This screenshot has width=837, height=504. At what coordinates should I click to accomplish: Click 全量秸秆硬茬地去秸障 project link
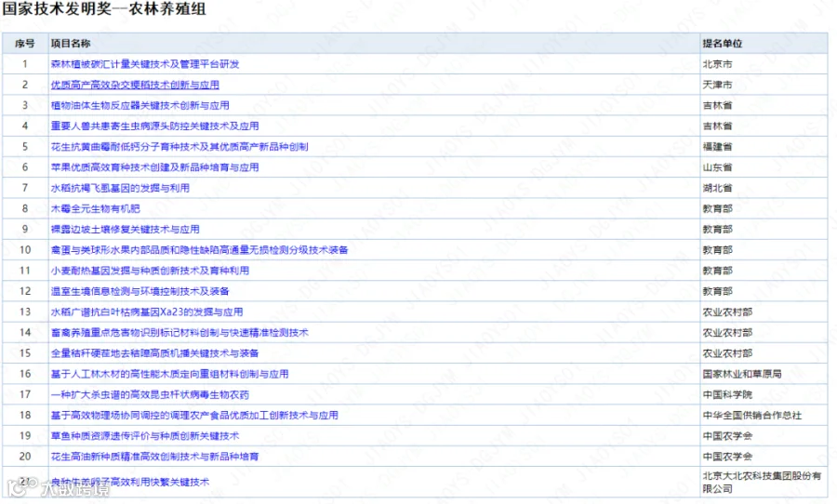click(x=154, y=353)
